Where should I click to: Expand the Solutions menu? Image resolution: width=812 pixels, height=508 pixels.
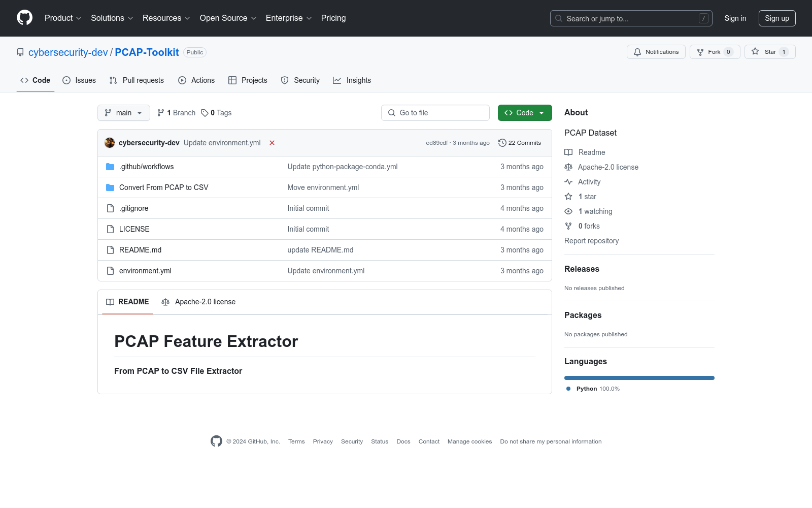(112, 18)
